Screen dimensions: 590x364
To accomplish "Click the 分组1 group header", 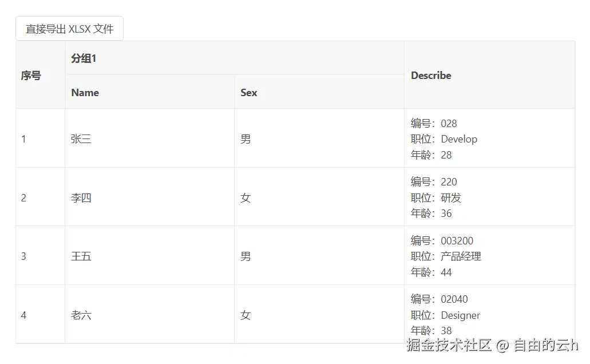I will click(235, 58).
